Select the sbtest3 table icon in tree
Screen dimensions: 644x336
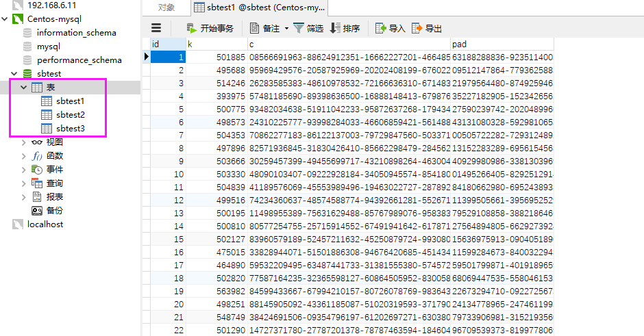[47, 129]
